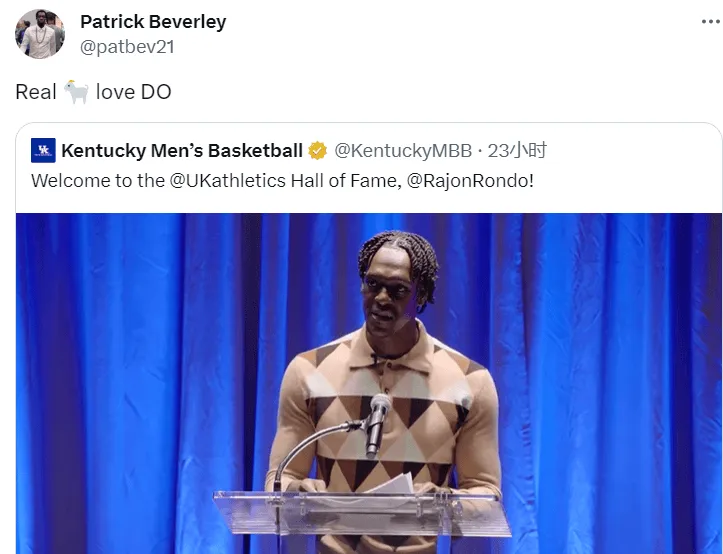Image resolution: width=723 pixels, height=554 pixels.
Task: Click "Welcome to the" quoted tweet text
Action: pyautogui.click(x=98, y=180)
